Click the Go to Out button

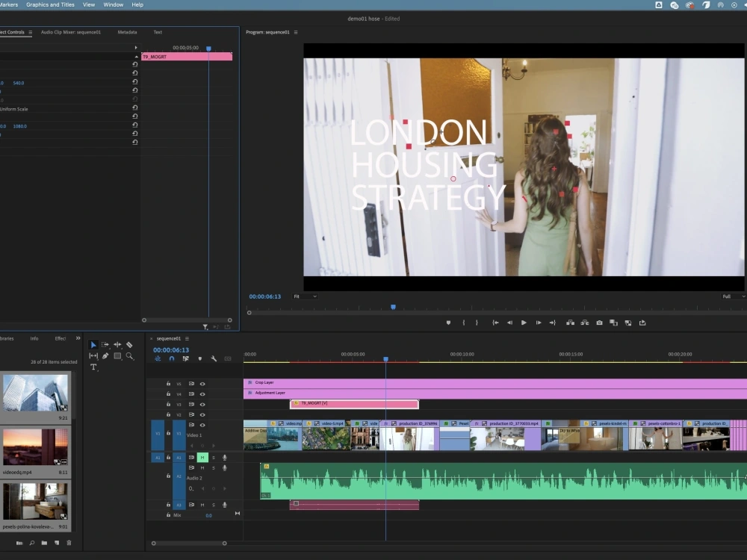point(553,323)
